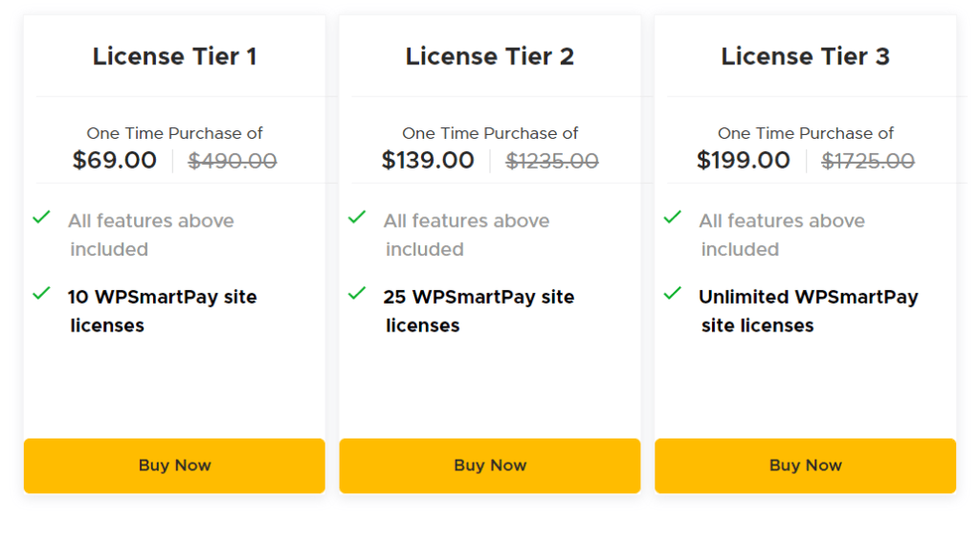Click the $69.00 price

pyautogui.click(x=115, y=160)
